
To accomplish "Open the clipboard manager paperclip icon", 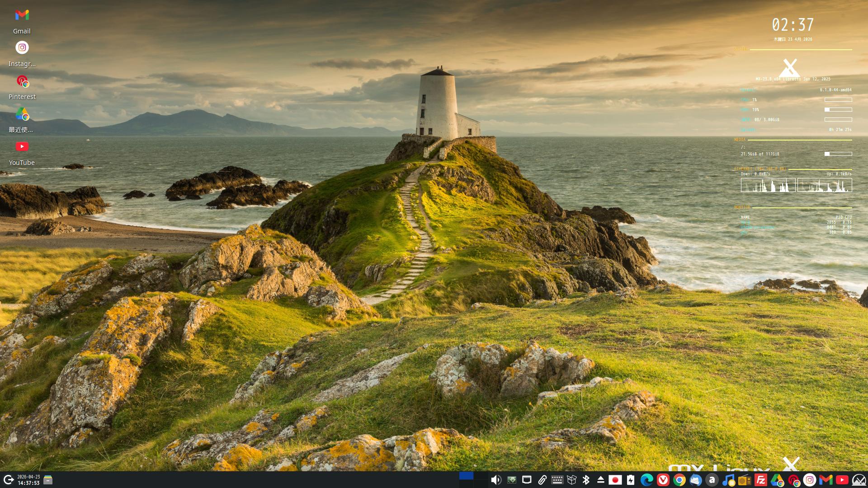I will [x=542, y=480].
